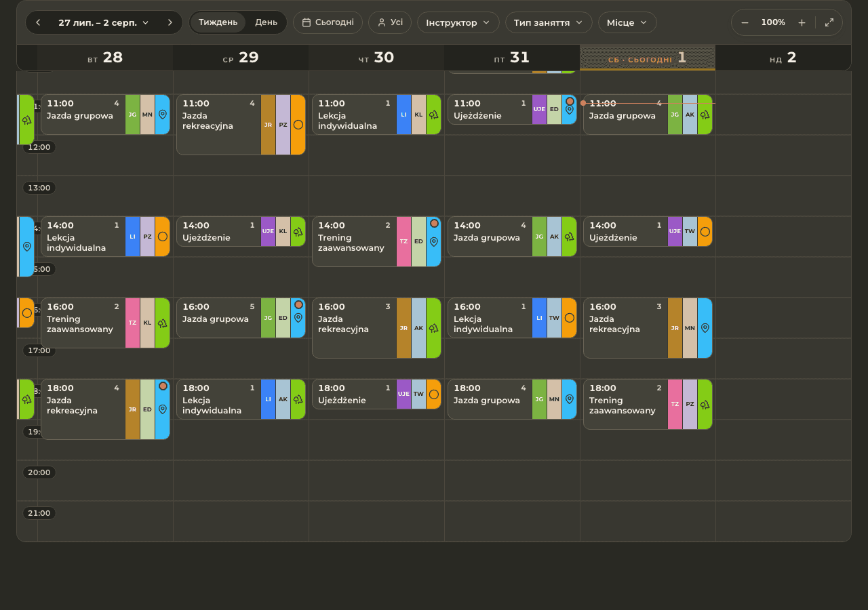Toggle the Усі people filter

tap(390, 22)
